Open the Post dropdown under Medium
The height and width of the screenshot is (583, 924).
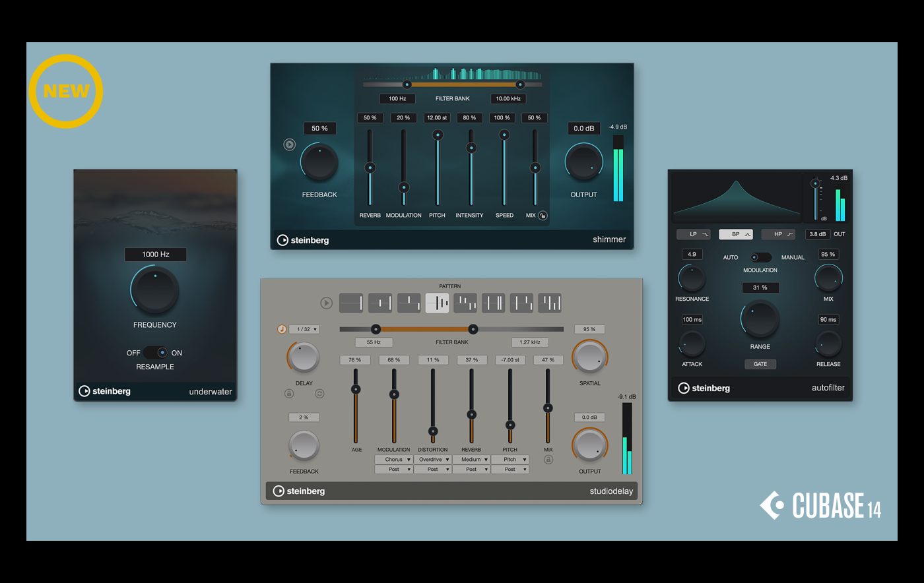point(471,470)
